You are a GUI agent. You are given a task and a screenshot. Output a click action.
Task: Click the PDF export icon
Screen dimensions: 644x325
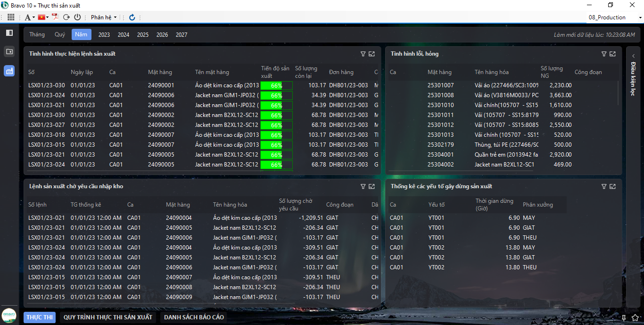55,17
